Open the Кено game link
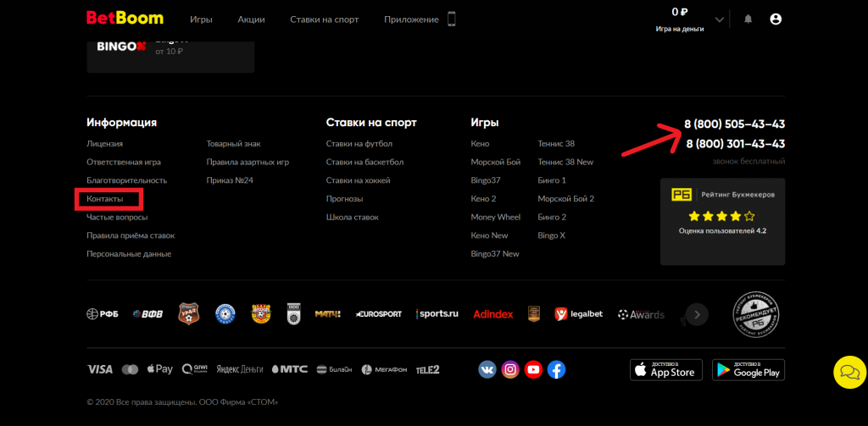The height and width of the screenshot is (426, 868). tap(480, 144)
